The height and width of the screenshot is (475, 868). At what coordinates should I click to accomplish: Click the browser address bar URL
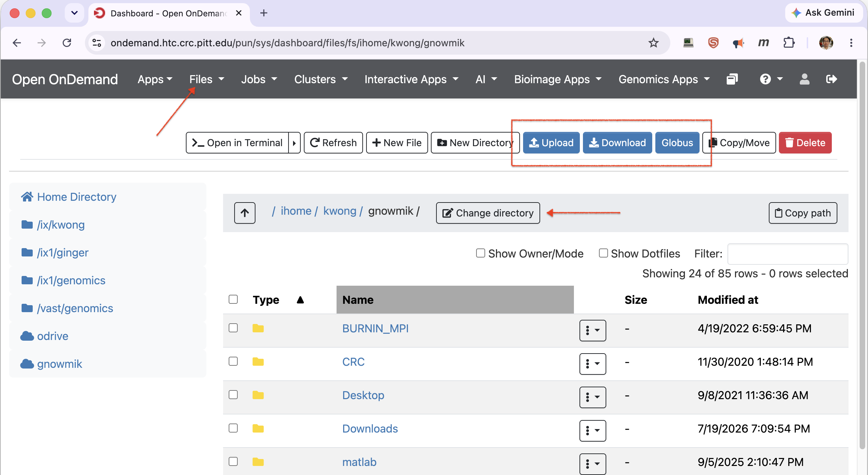tap(287, 43)
